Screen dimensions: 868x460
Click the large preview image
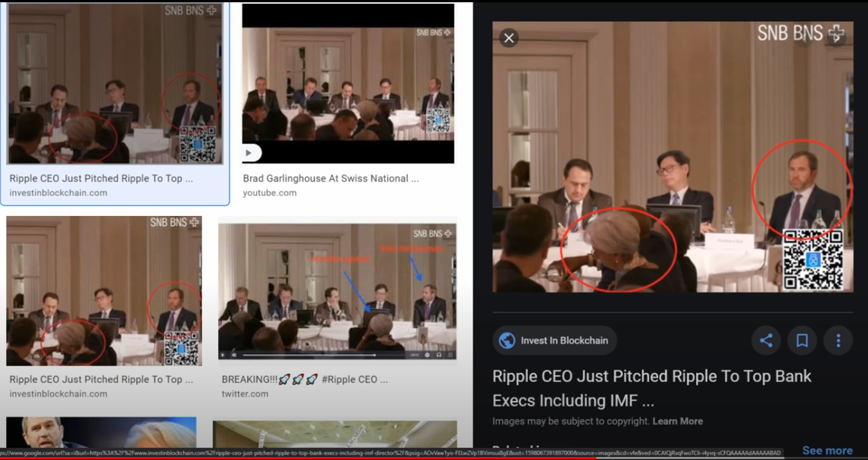[x=673, y=157]
